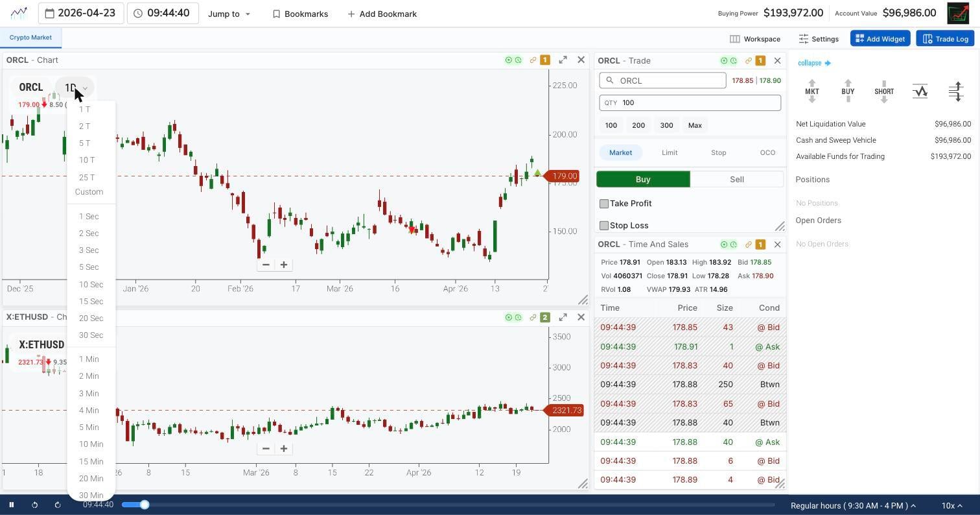Screen dimensions: 980x515
Task: Open the date picker showing 2026-04-23
Action: click(81, 13)
